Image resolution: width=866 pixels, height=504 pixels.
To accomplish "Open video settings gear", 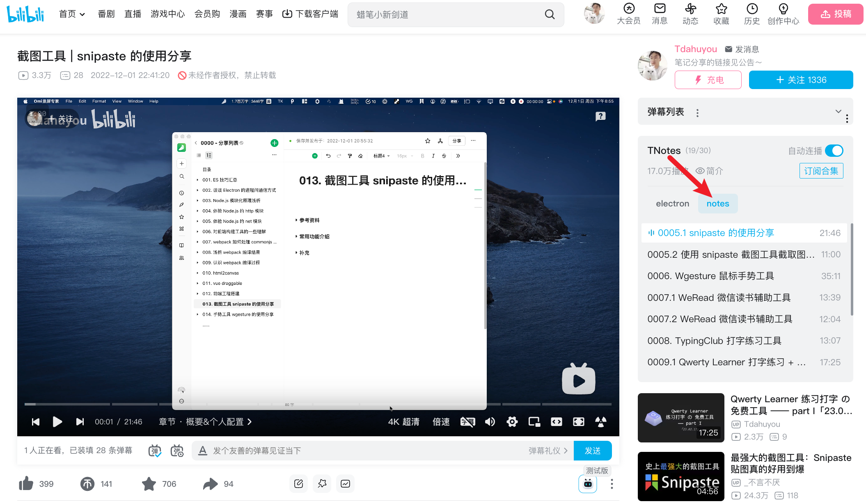I will coord(512,422).
